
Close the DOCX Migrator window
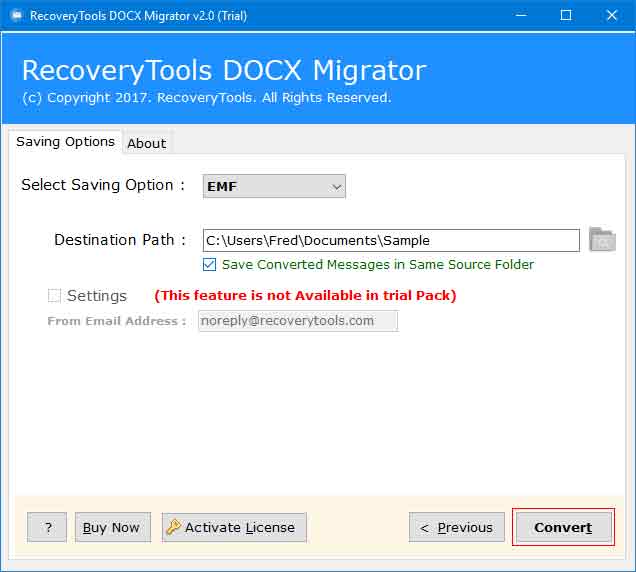click(612, 15)
